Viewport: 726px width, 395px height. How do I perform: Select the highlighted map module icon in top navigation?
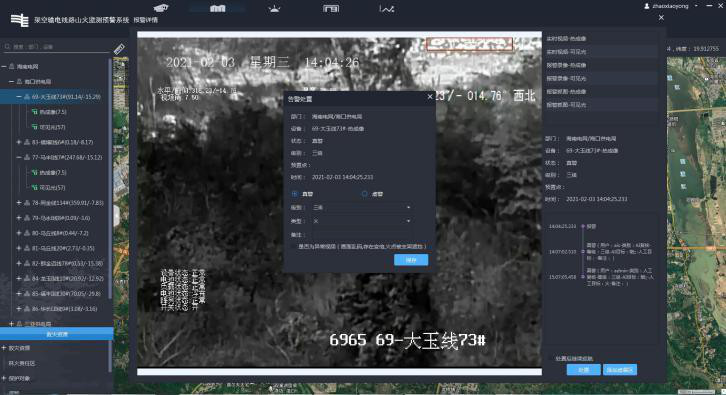(x=217, y=8)
